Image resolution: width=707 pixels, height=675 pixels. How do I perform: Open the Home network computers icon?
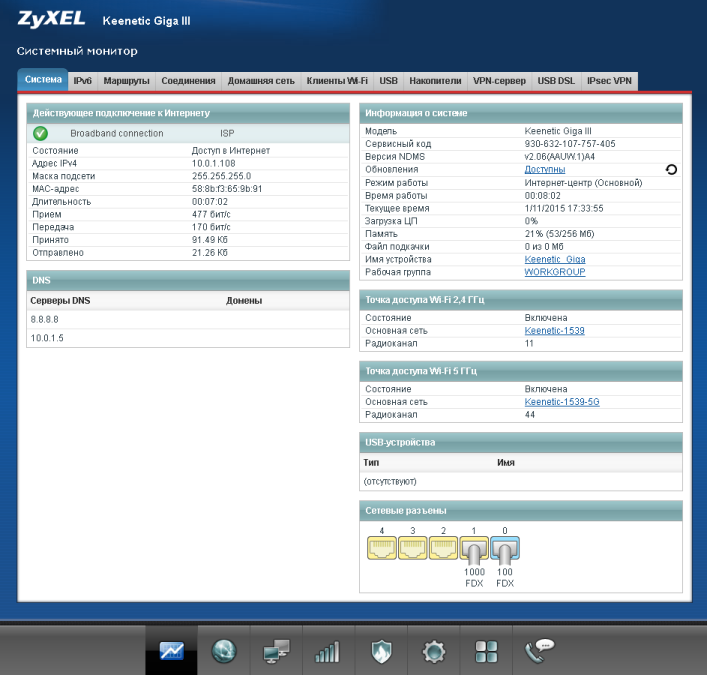tap(276, 652)
